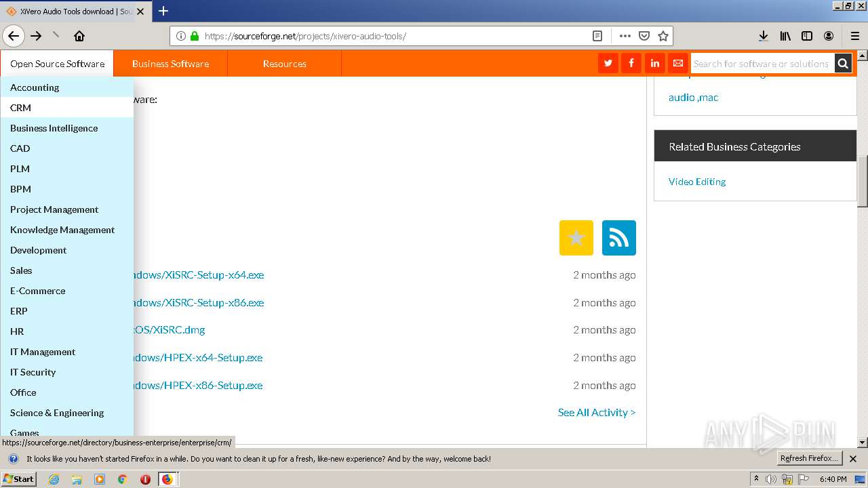Open Internet Explorer from taskbar
Image resolution: width=868 pixels, height=488 pixels.
pos(54,479)
